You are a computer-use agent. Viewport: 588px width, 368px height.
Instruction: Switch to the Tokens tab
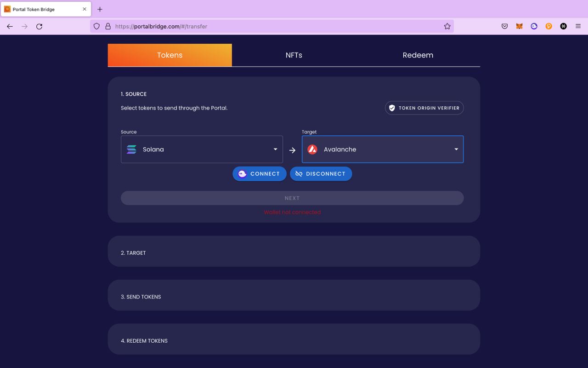(170, 55)
